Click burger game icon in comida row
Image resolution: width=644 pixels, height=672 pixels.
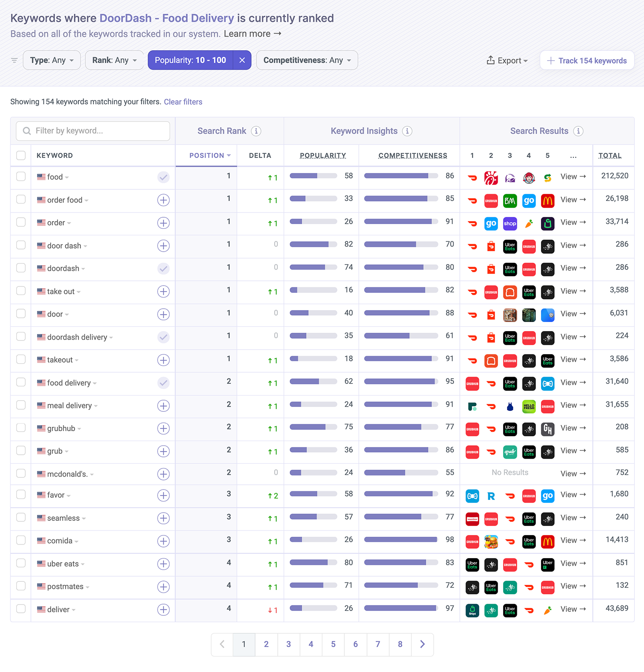(491, 542)
